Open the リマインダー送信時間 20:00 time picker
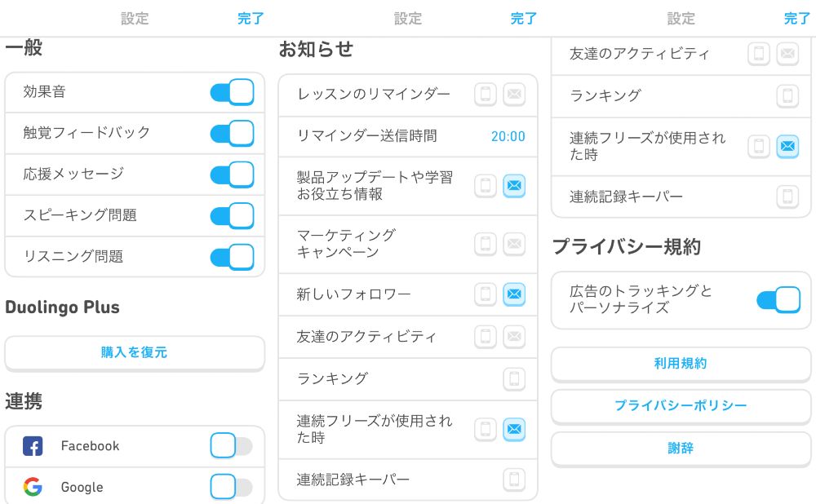The image size is (816, 504). point(508,136)
